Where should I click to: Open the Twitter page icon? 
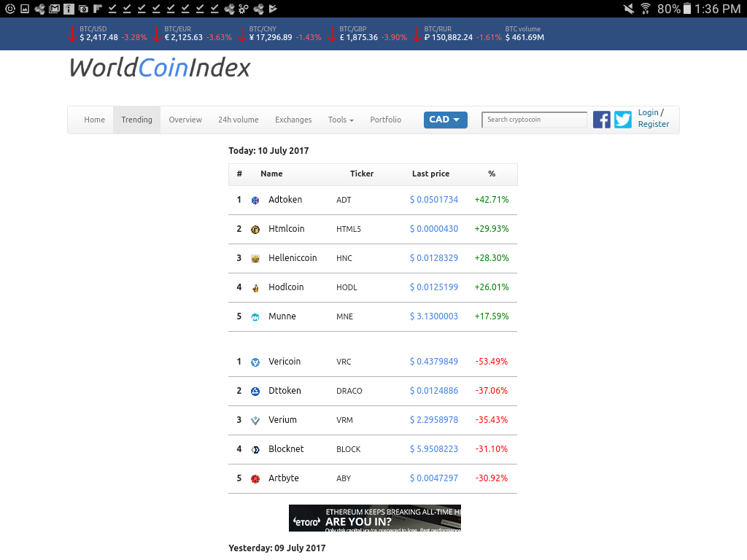[623, 120]
